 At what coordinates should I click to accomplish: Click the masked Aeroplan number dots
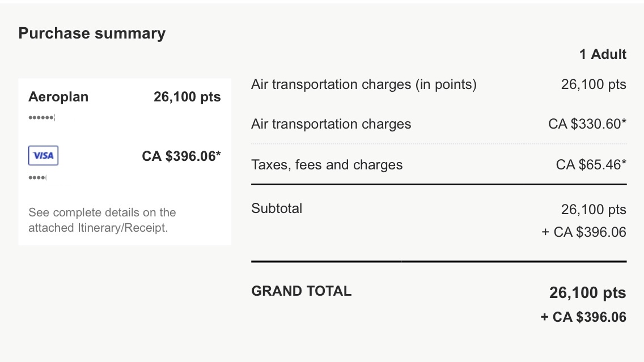point(42,117)
